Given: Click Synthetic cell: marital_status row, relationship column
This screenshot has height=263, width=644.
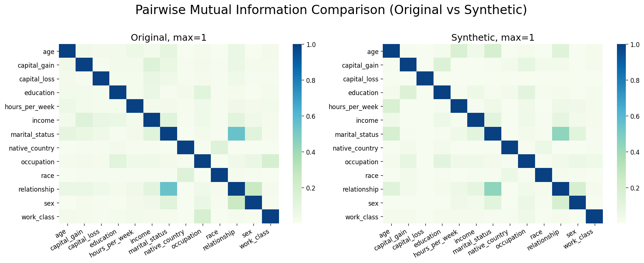Looking at the screenshot, I should coord(561,134).
